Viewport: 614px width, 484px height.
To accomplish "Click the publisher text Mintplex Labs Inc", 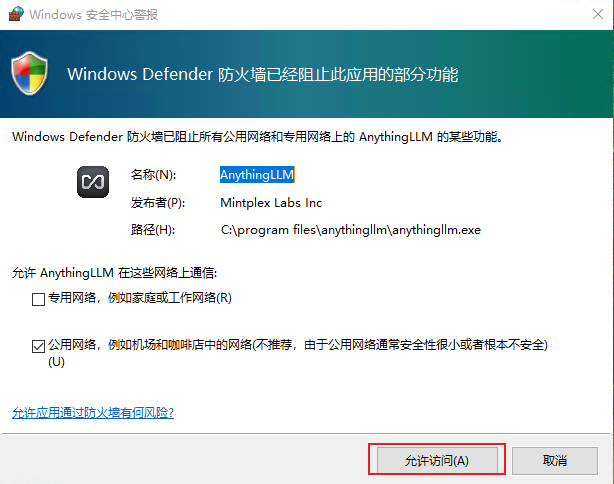I will coord(271,202).
